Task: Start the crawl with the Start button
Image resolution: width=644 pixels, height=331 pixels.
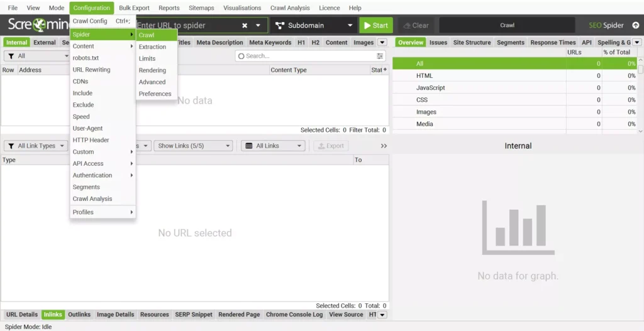Action: point(376,25)
